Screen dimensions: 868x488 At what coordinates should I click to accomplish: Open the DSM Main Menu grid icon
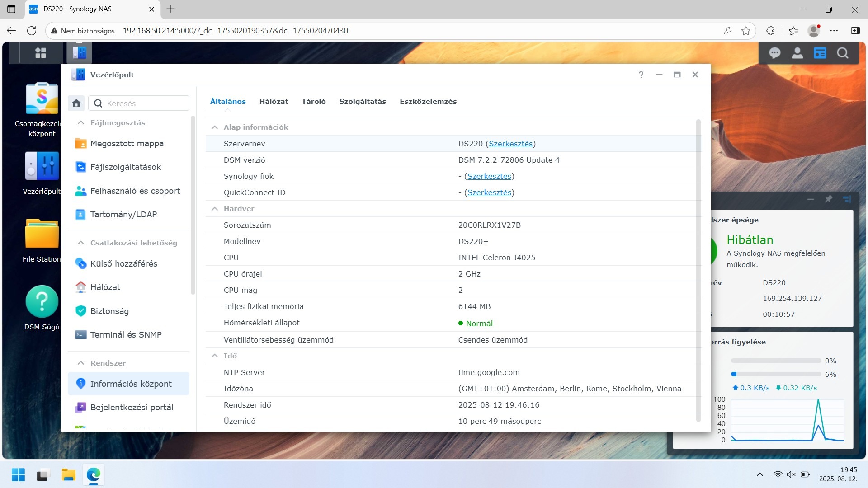41,53
